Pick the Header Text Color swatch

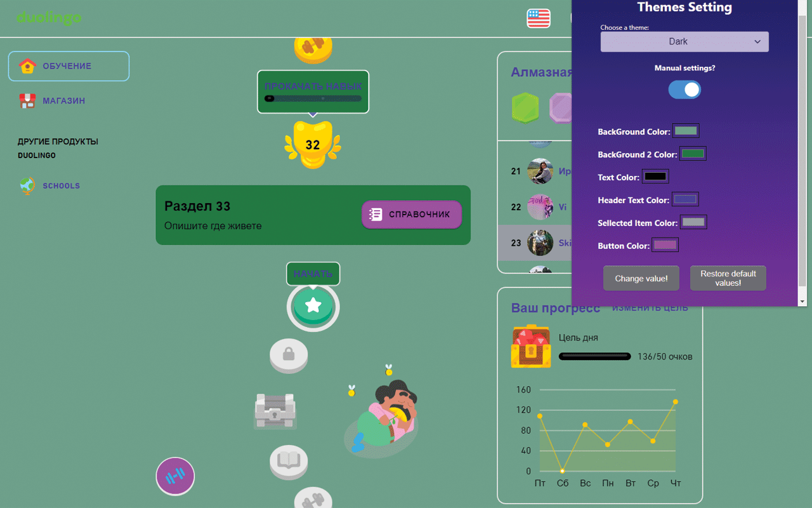tap(685, 199)
